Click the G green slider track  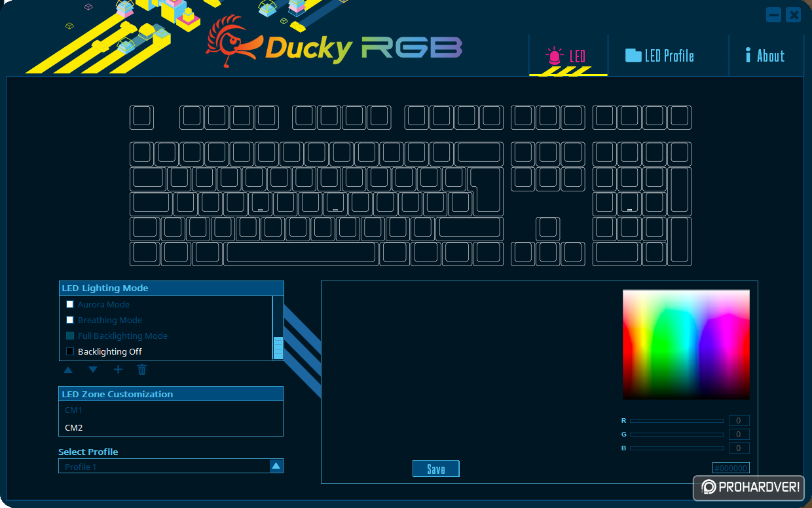[676, 435]
